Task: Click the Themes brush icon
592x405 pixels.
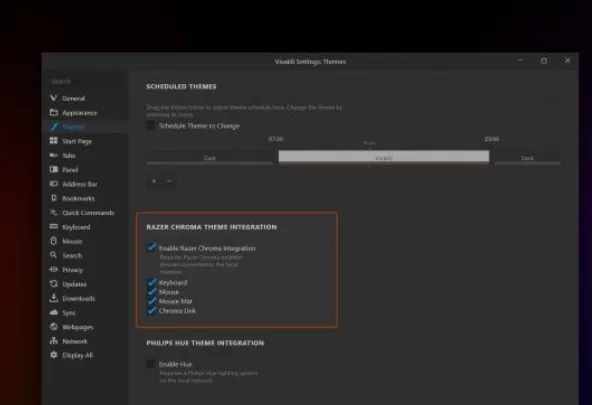Action: click(x=54, y=127)
